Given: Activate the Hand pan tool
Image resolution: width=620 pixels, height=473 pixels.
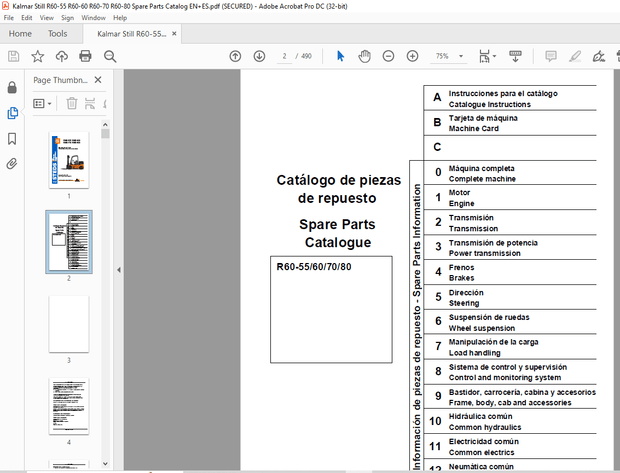Looking at the screenshot, I should 364,56.
